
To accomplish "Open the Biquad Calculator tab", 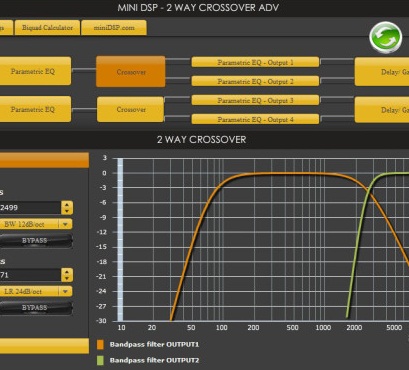I will [x=47, y=28].
